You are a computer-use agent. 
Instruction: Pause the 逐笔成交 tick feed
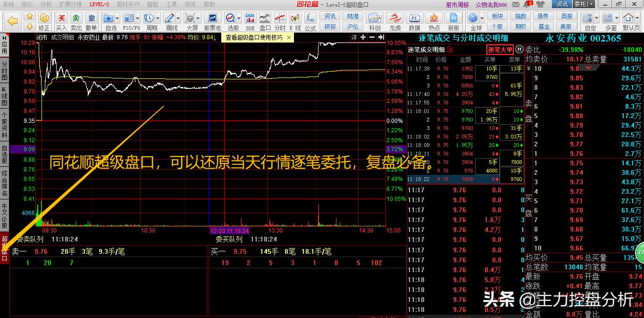click(519, 49)
